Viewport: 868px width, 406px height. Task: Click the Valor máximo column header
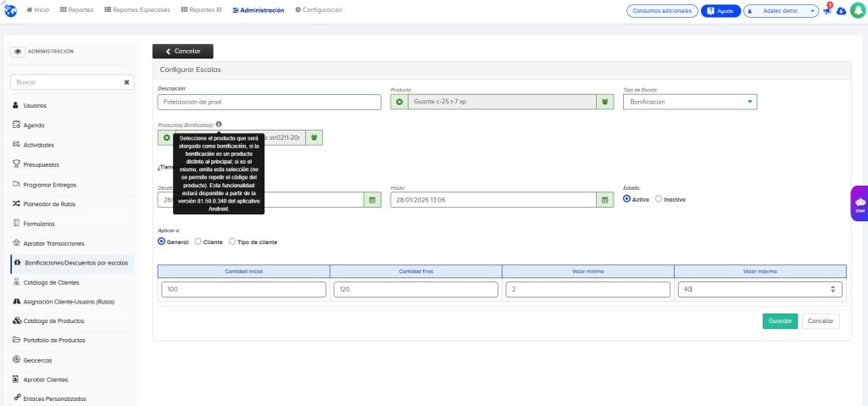pos(760,271)
